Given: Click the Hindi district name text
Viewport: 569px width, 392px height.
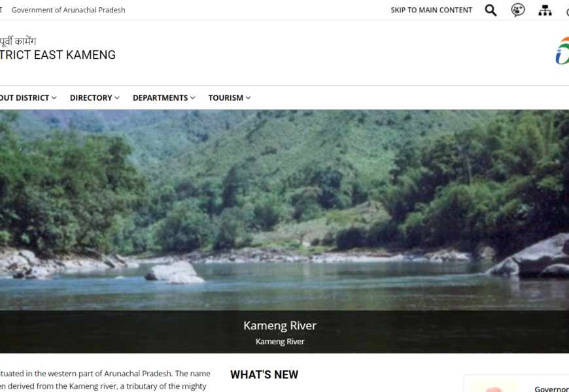Looking at the screenshot, I should 18,41.
